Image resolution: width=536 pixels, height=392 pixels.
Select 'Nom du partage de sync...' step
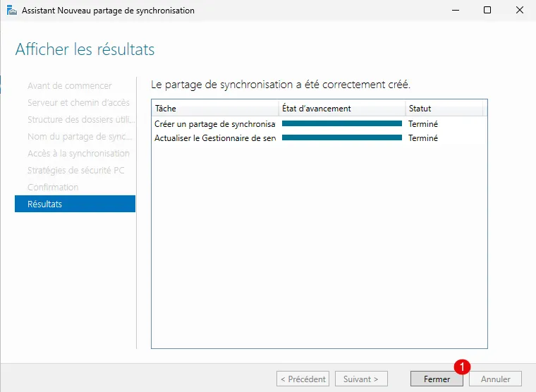point(80,137)
